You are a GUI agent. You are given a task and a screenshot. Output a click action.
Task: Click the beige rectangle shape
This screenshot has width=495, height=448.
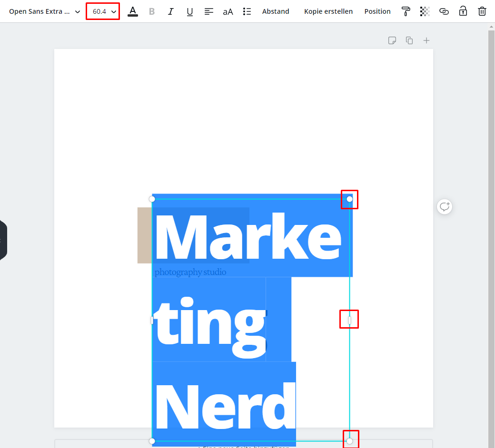click(145, 235)
